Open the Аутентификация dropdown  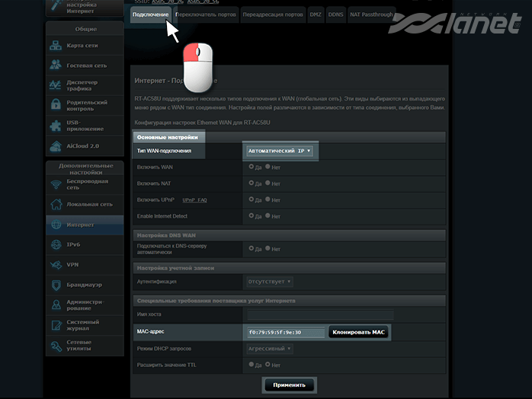click(x=270, y=282)
